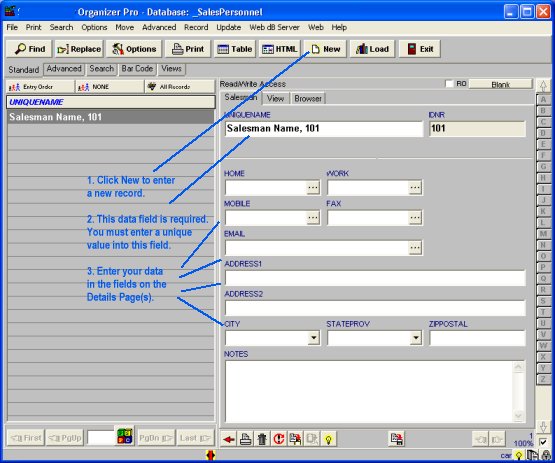Screen dimensions: 555x463
Task: Click the ellipsis button next to WORK field
Action: 415,187
